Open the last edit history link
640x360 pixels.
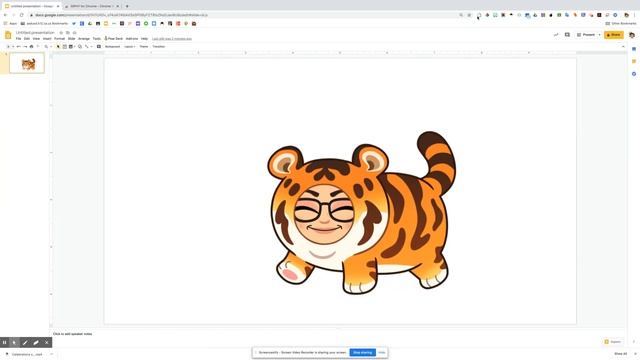pos(172,38)
